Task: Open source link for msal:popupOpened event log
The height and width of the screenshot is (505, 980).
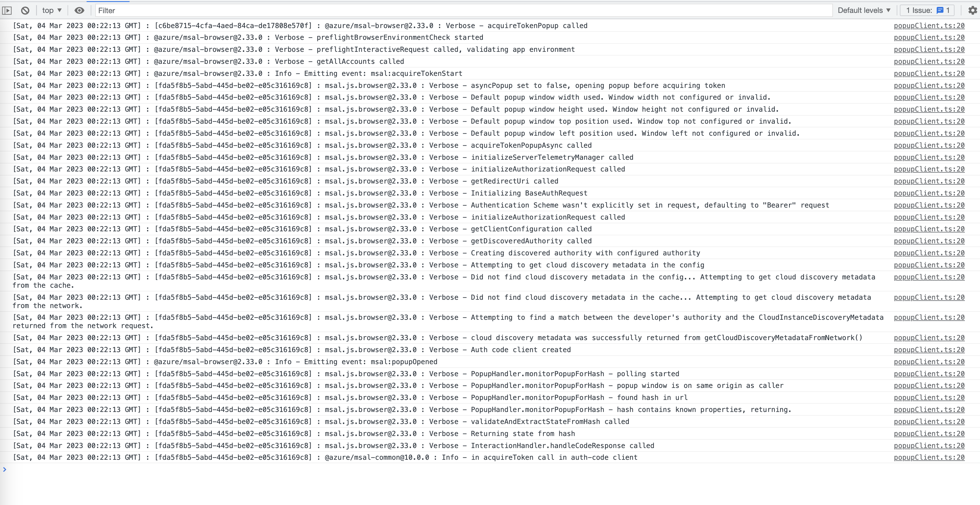Action: pyautogui.click(x=929, y=362)
